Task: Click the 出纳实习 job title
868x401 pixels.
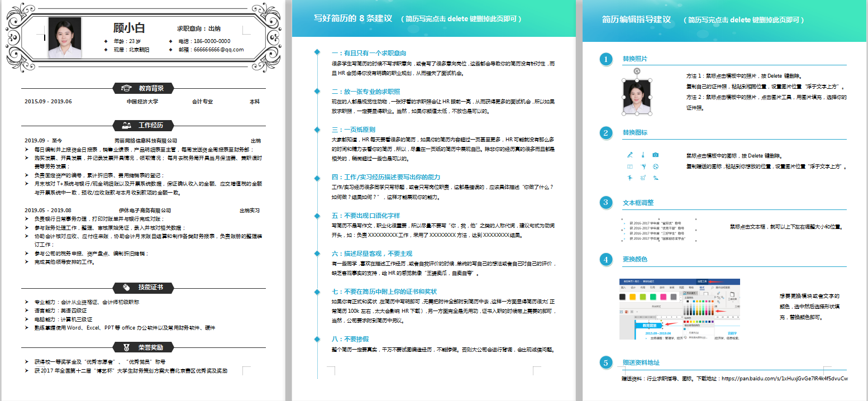Action: point(250,211)
